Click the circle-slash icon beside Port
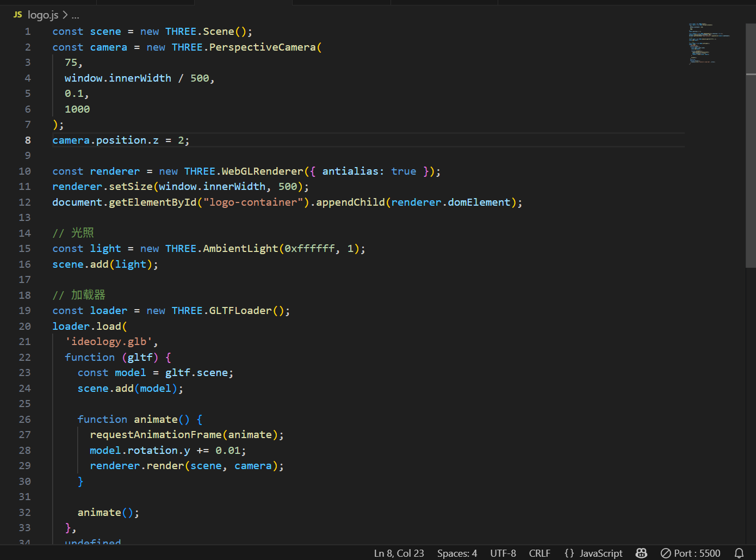The width and height of the screenshot is (756, 560). 666,553
